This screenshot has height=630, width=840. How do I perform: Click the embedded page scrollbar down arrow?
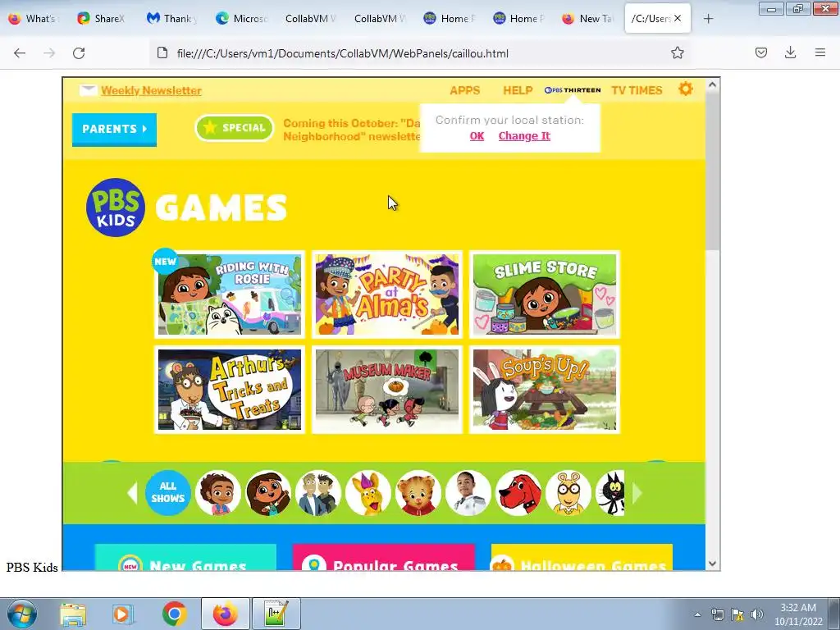click(x=713, y=564)
